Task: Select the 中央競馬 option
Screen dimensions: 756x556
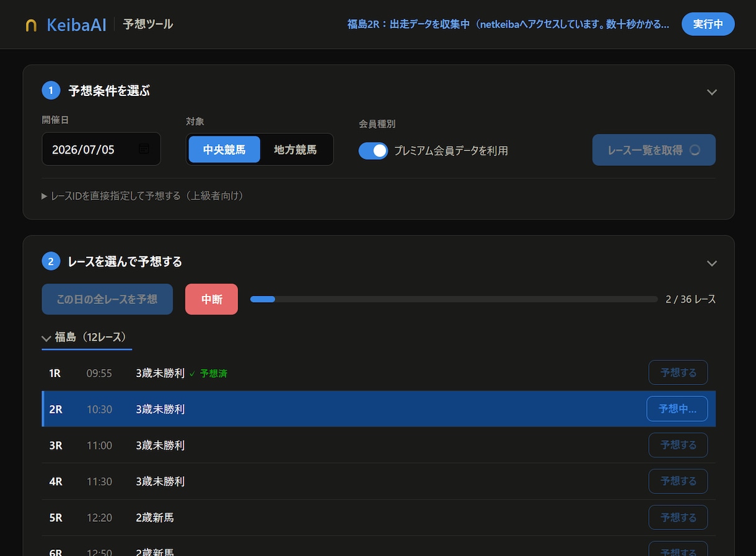Action: (224, 149)
